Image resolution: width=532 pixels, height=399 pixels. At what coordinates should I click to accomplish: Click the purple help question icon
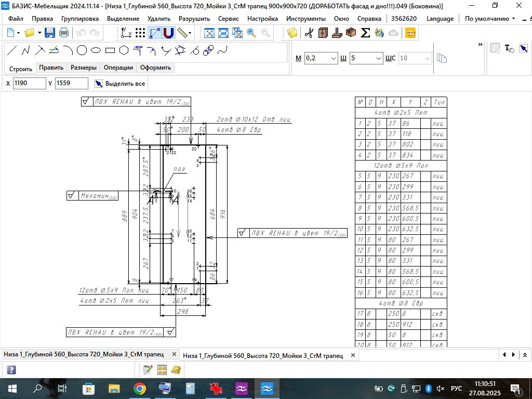(x=11, y=370)
